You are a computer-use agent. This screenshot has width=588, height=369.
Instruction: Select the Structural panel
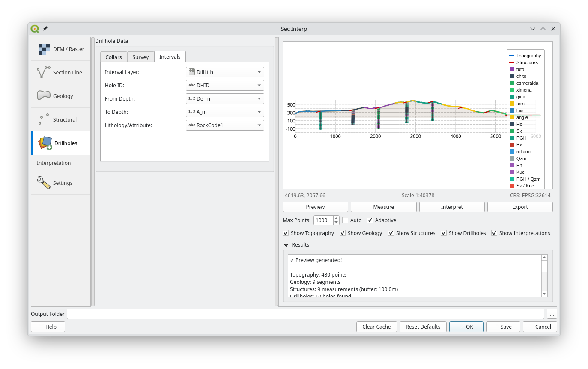pos(60,119)
